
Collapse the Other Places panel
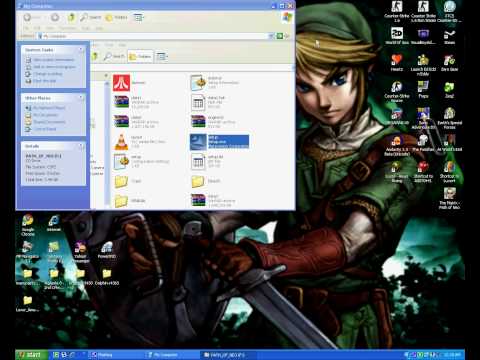point(81,97)
